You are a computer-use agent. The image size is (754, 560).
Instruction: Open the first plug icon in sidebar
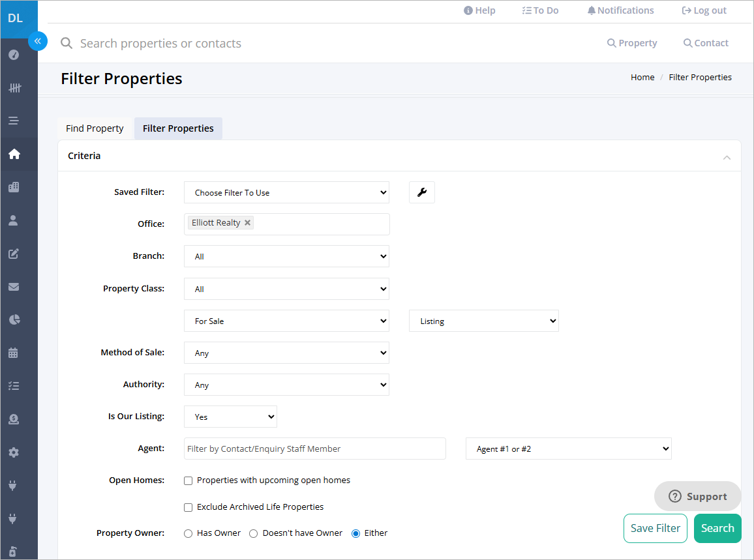point(13,486)
